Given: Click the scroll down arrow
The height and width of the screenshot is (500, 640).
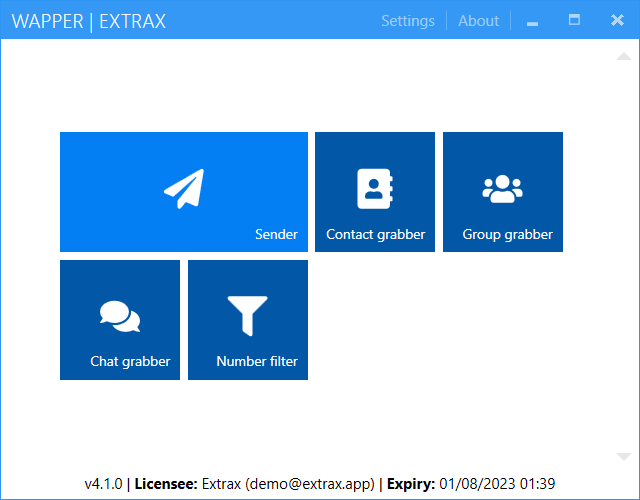Looking at the screenshot, I should [624, 457].
